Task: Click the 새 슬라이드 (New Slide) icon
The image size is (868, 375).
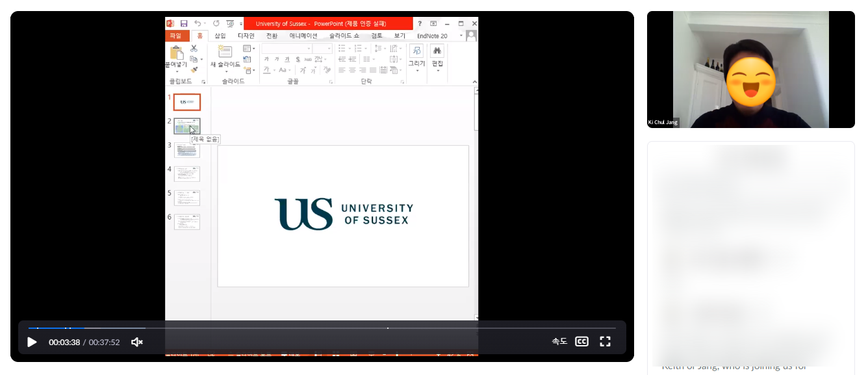Action: click(225, 52)
